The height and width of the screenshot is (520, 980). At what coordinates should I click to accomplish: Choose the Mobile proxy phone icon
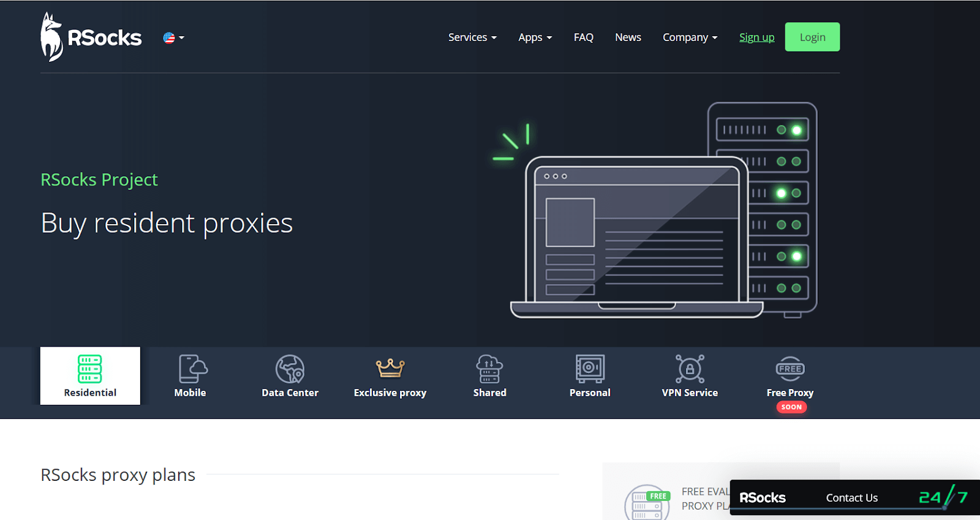tap(192, 369)
